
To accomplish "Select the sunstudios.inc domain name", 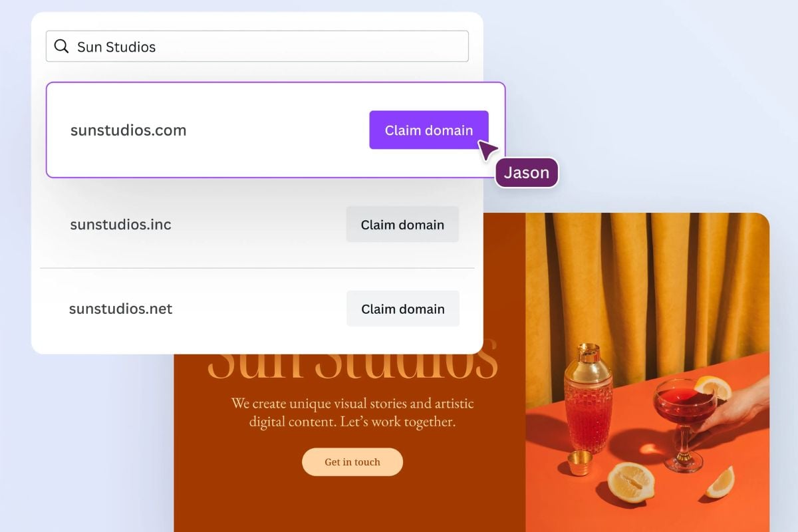I will [x=121, y=225].
